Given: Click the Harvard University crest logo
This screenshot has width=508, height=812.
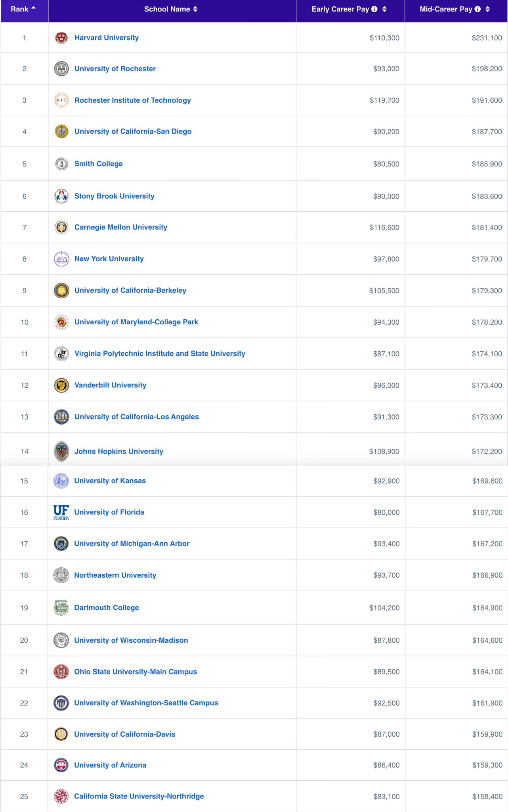Looking at the screenshot, I should (x=61, y=38).
